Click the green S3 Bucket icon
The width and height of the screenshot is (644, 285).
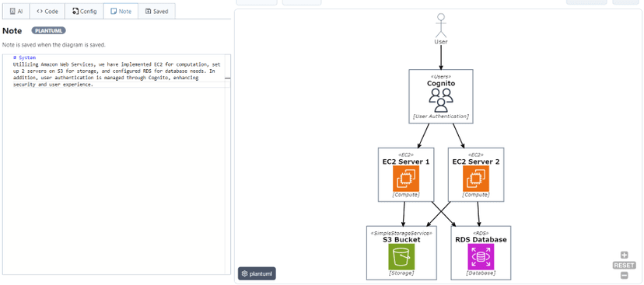(401, 257)
